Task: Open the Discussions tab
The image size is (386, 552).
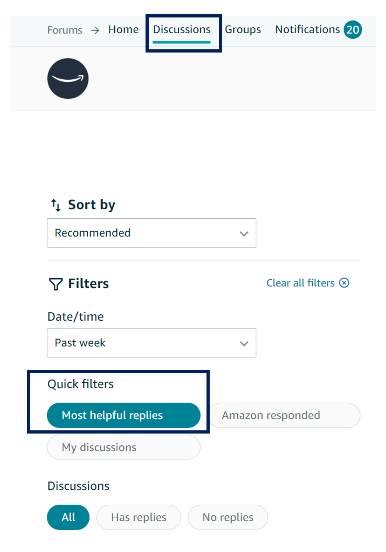Action: [182, 30]
